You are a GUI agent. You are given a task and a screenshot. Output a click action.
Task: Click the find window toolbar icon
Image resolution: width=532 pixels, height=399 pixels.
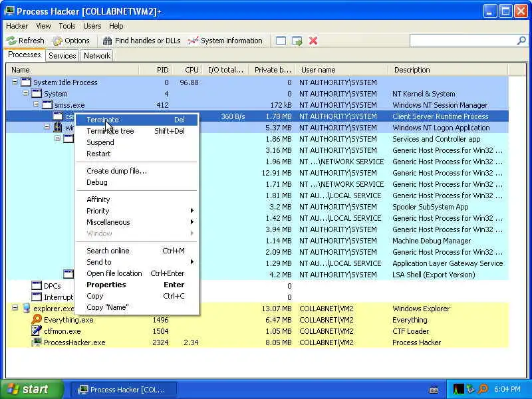[281, 41]
